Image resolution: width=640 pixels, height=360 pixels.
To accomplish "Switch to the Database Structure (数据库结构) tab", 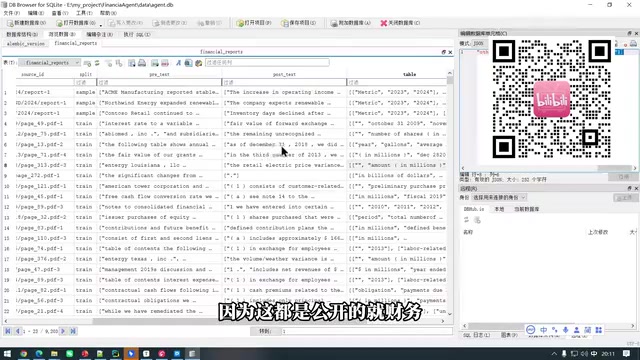I will point(22,34).
